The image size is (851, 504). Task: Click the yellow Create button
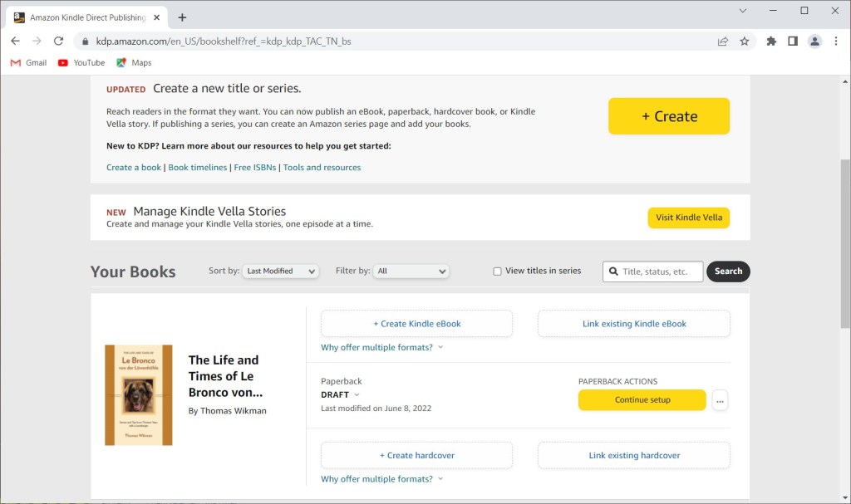pyautogui.click(x=668, y=116)
